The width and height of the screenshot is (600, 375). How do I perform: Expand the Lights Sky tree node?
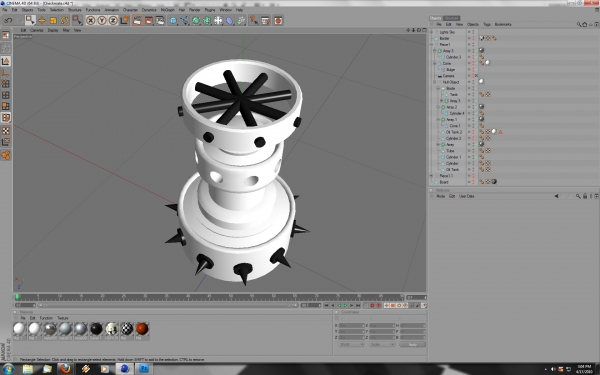point(432,32)
